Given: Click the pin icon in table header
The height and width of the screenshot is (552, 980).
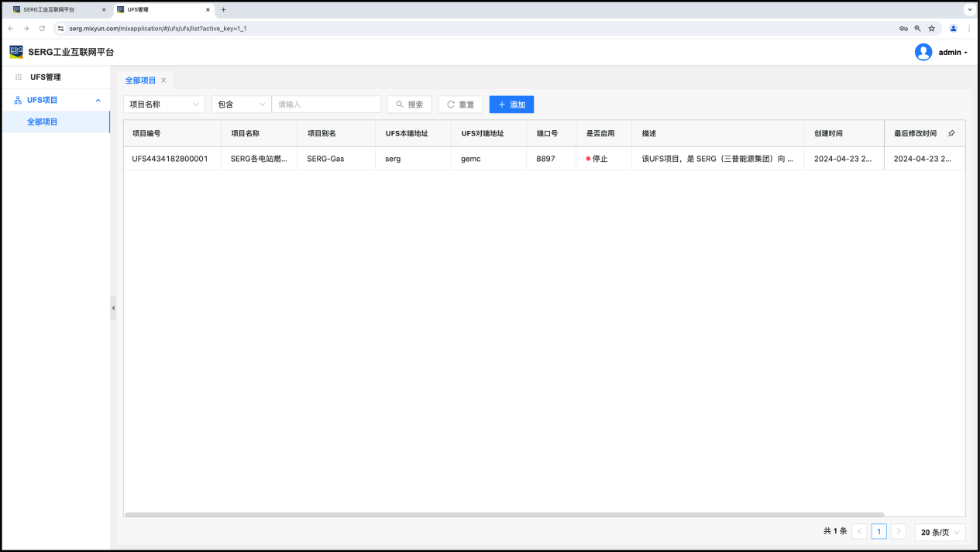Looking at the screenshot, I should [951, 133].
